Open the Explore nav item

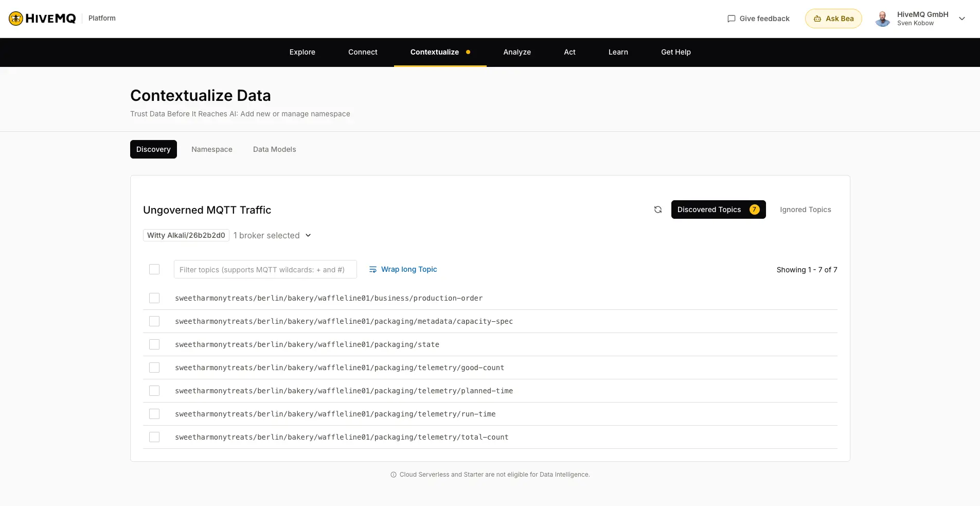pyautogui.click(x=302, y=52)
